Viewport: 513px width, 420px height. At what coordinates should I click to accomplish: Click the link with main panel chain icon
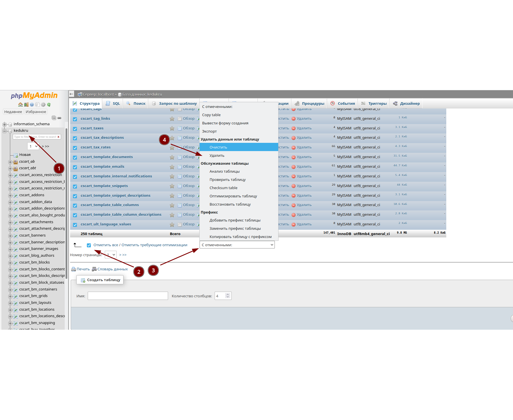point(59,118)
